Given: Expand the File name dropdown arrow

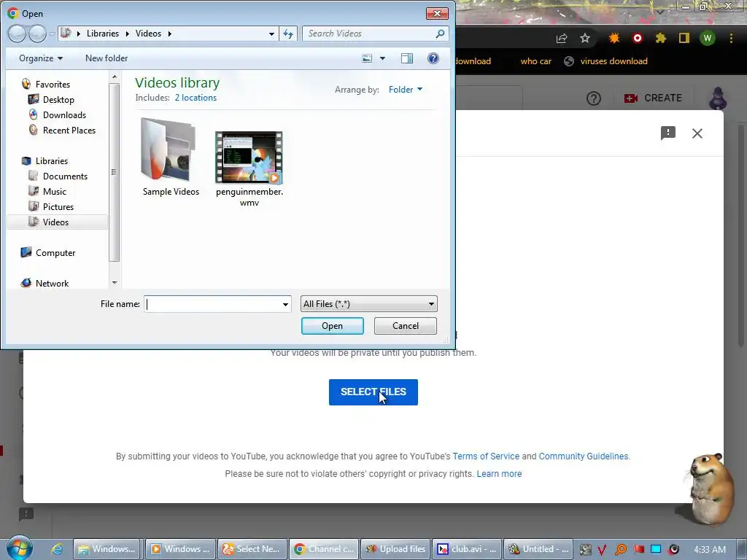Looking at the screenshot, I should tap(285, 304).
